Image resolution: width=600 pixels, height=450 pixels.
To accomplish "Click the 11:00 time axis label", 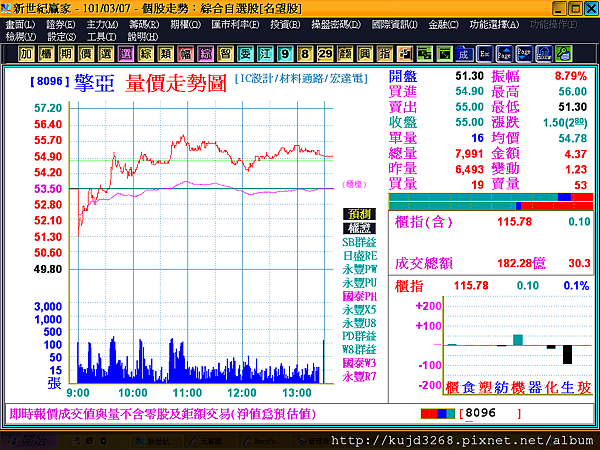I will point(187,393).
